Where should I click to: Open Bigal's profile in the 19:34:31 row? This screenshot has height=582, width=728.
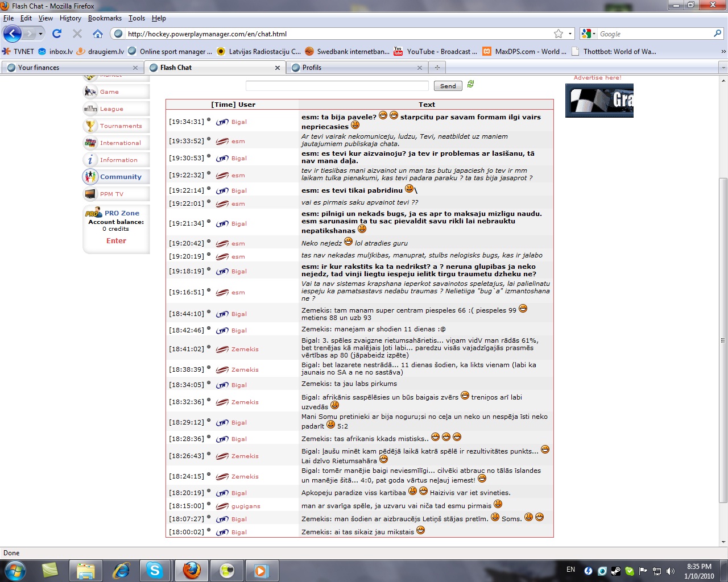coord(239,122)
